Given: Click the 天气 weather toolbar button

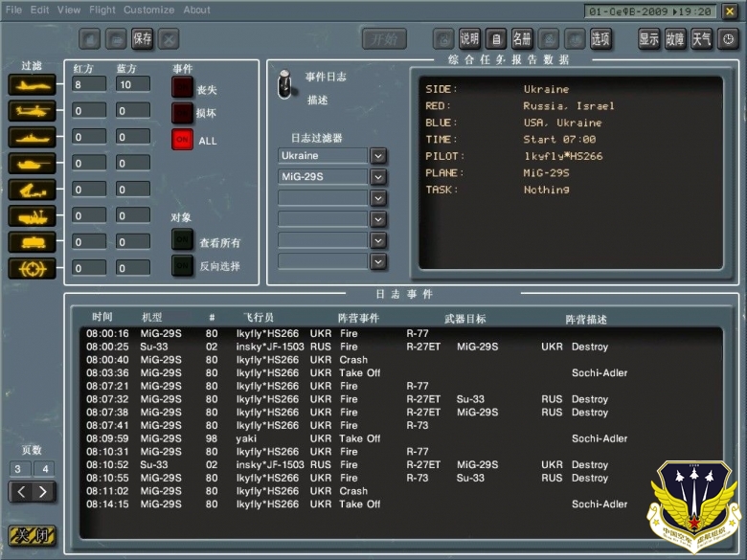Looking at the screenshot, I should pos(701,39).
